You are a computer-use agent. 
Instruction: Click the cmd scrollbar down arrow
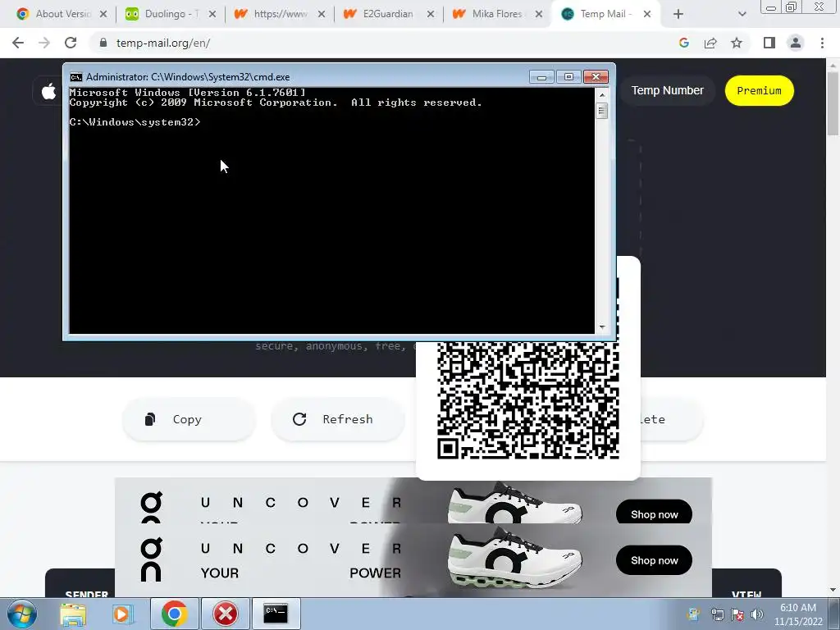[x=602, y=326]
